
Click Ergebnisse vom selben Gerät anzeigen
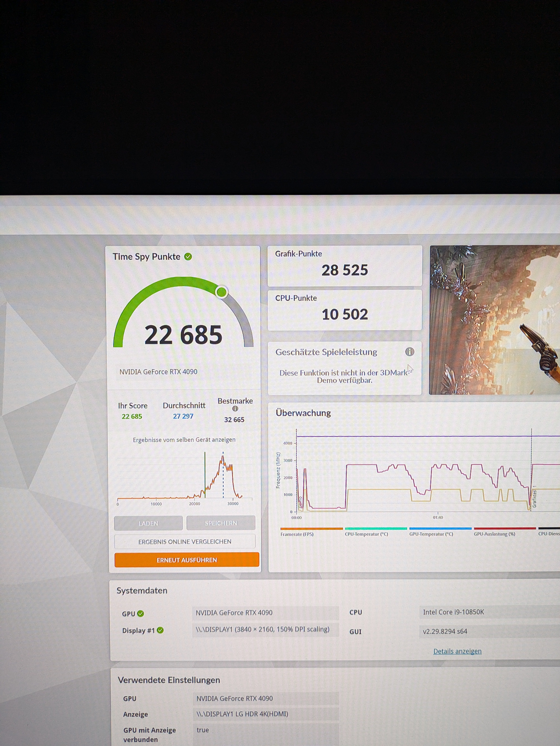coord(184,440)
